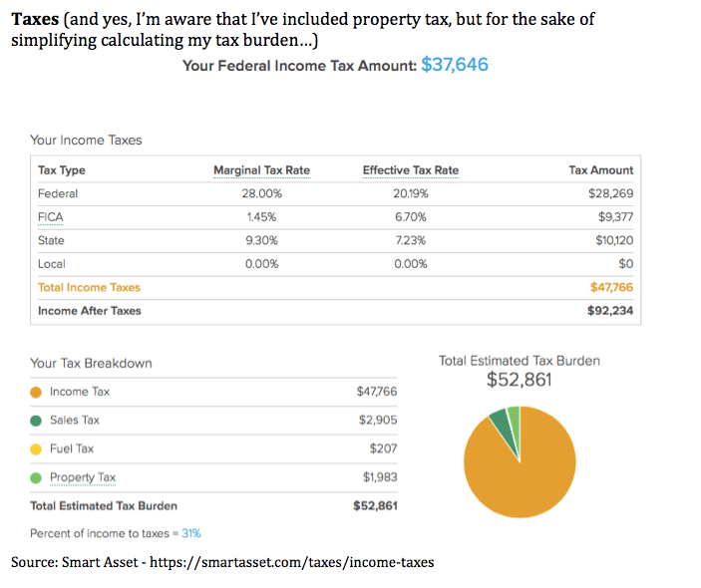
Task: Click the $37,646 federal income tax amount
Action: coord(455,65)
